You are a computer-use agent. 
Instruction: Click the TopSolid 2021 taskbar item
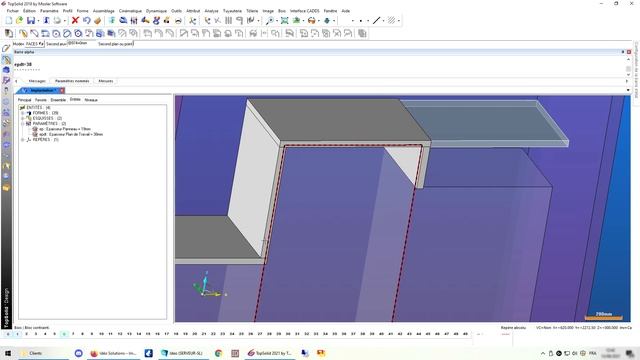tap(269, 353)
